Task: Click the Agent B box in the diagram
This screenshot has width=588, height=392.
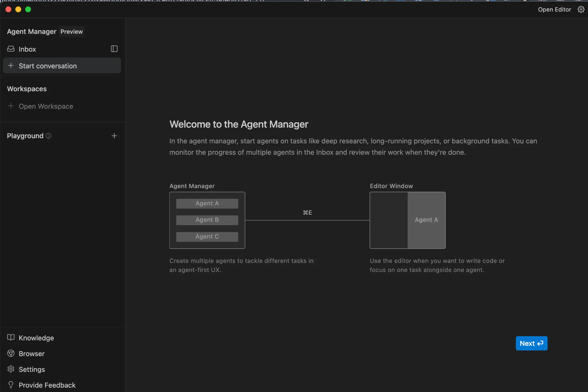Action: click(x=207, y=220)
